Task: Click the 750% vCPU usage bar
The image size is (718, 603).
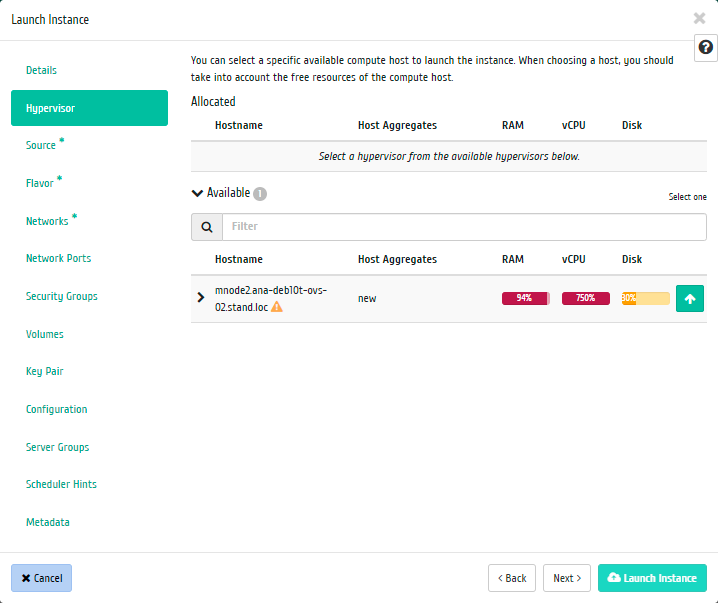Action: coord(586,298)
